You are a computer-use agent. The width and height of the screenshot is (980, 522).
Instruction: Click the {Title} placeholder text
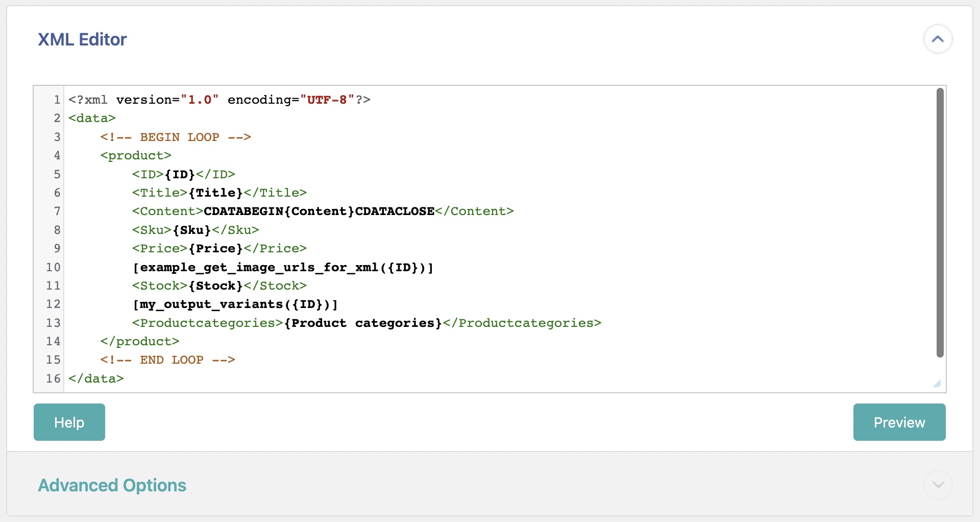click(x=215, y=193)
